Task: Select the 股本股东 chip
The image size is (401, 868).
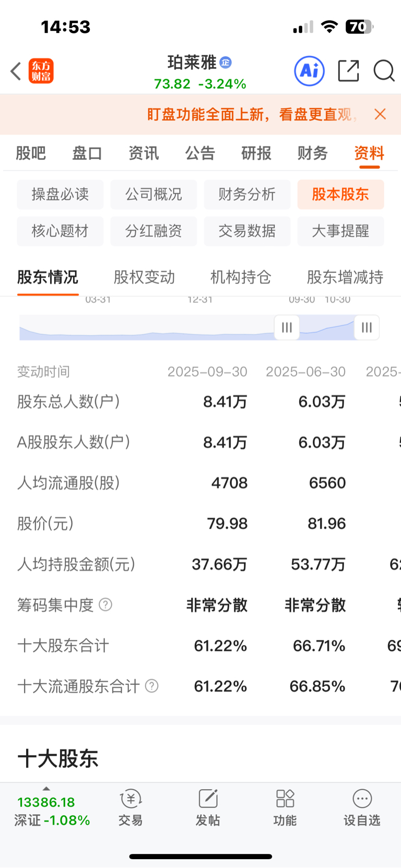Action: tap(340, 194)
